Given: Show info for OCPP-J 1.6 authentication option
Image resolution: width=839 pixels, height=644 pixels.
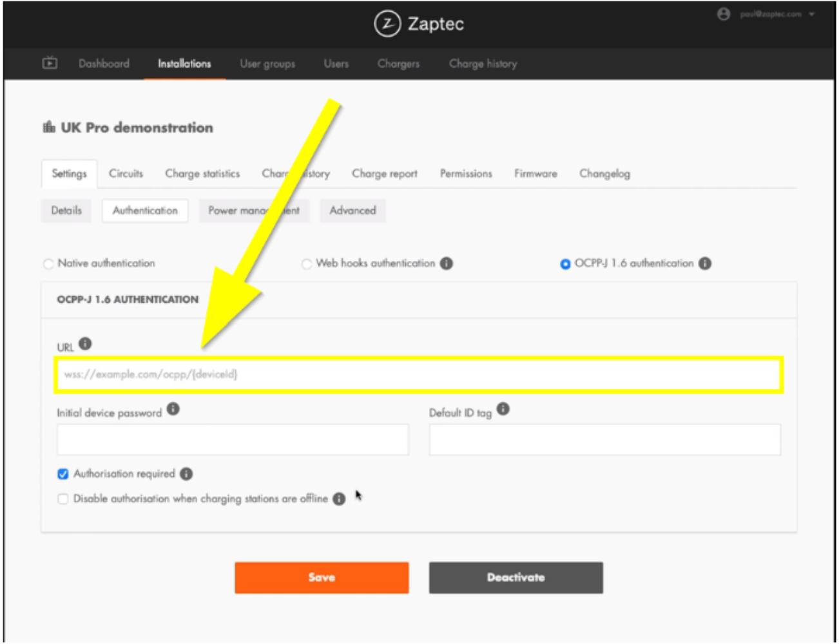Looking at the screenshot, I should point(705,263).
